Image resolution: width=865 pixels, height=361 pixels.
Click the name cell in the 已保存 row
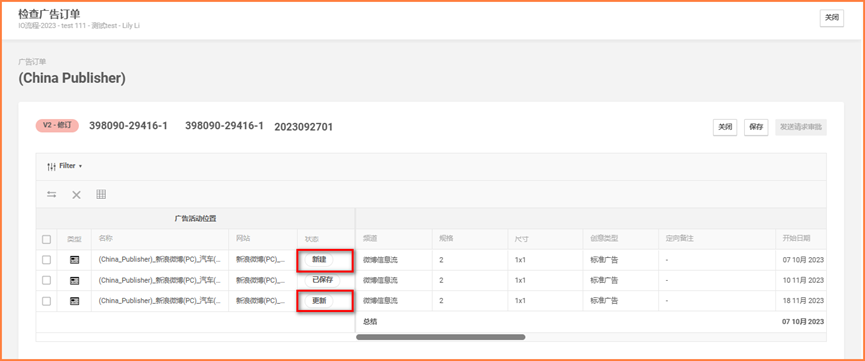(x=160, y=280)
